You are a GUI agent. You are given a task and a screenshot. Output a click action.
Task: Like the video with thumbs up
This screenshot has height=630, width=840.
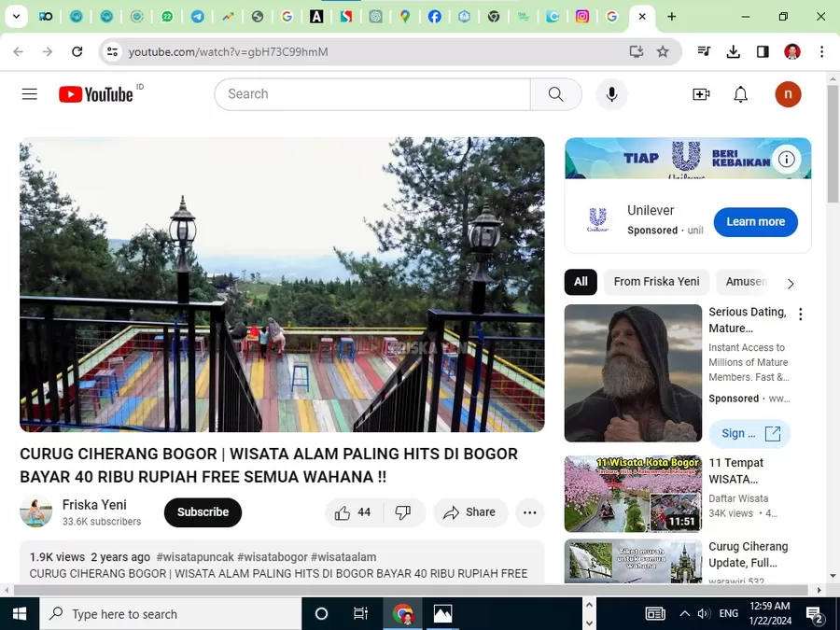pos(352,512)
